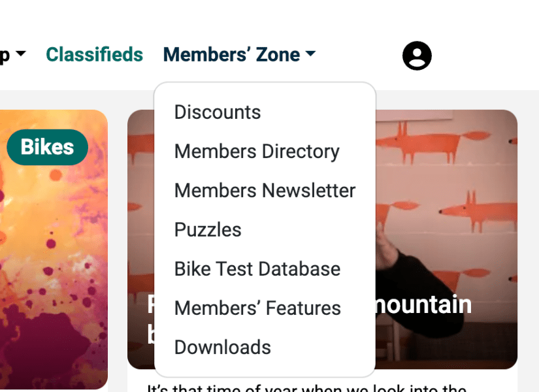Select Members' Features menu item
The height and width of the screenshot is (392, 539).
(x=257, y=308)
